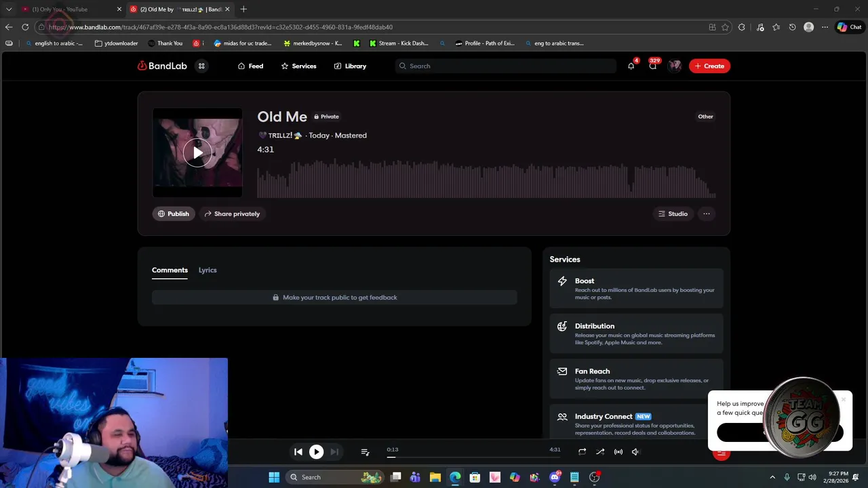This screenshot has width=868, height=488.
Task: Open the TRILLZ! artist profile link
Action: (x=280, y=136)
